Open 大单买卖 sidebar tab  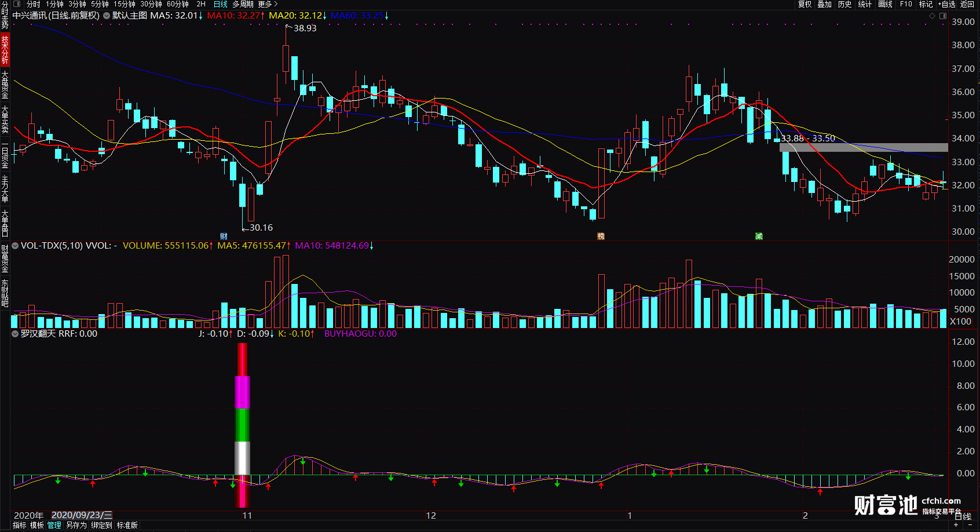[x=5, y=119]
